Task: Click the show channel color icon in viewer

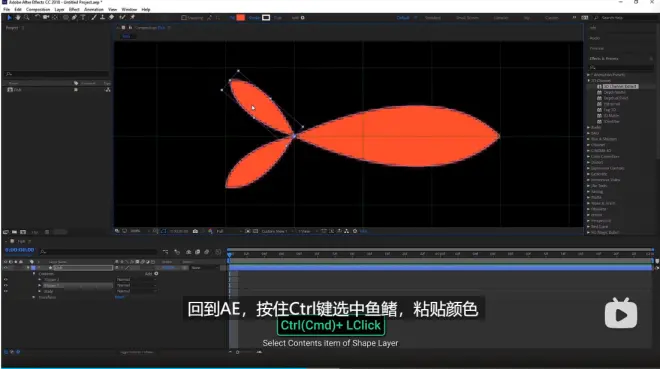Action: [x=210, y=231]
